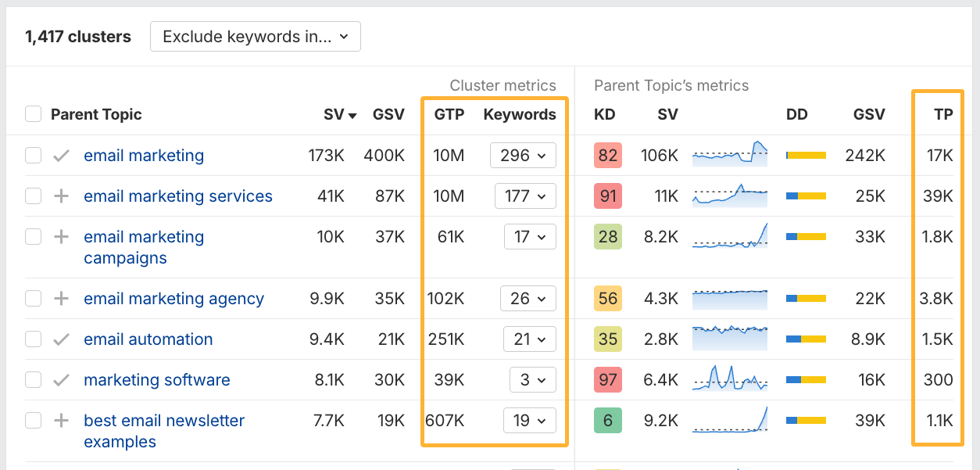Check the row checkbox for email marketing
Image resolution: width=980 pixels, height=470 pixels.
click(x=33, y=156)
